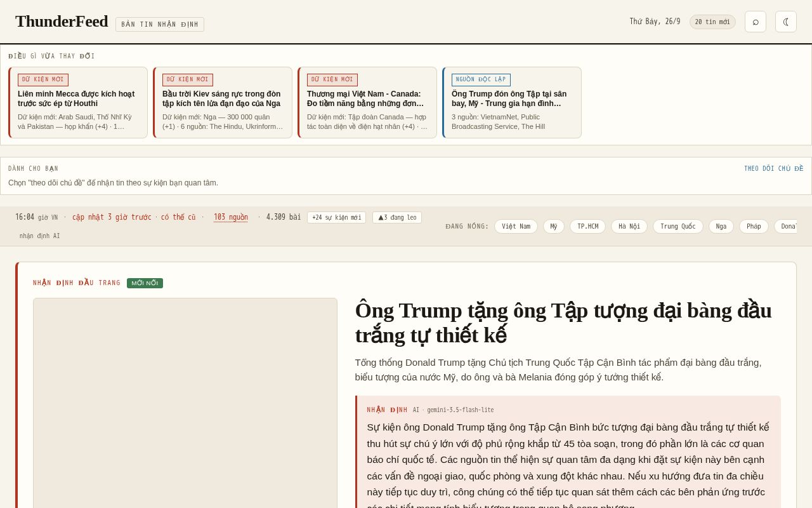Select the "Mỹ" hot topic tag
This screenshot has height=508, width=812.
554,227
